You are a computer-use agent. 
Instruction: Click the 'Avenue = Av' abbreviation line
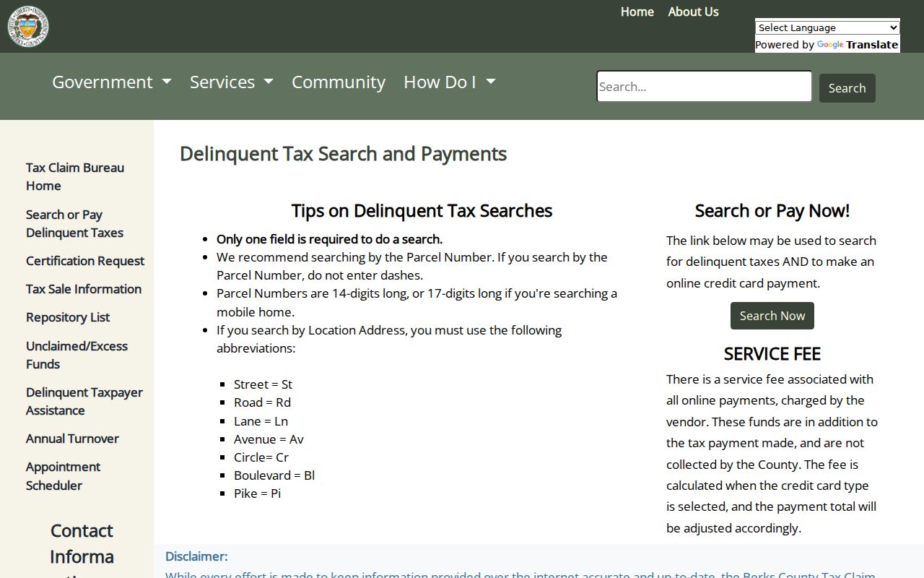point(269,439)
